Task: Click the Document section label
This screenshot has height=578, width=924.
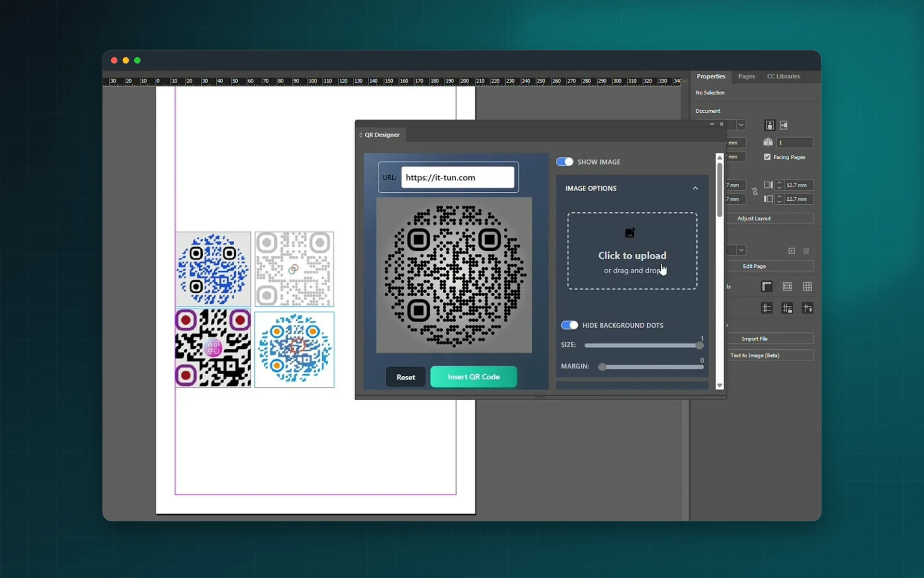Action: pyautogui.click(x=708, y=111)
